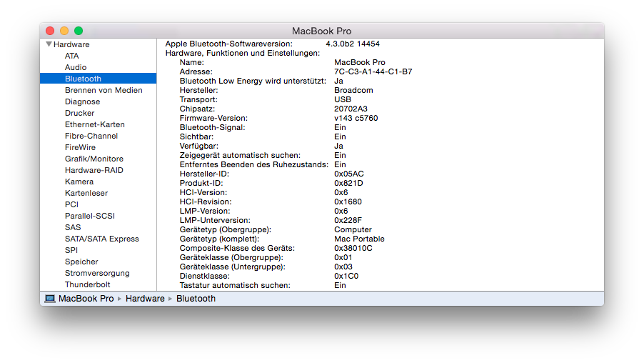Select SAS in sidebar
The height and width of the screenshot is (363, 644).
tap(73, 227)
